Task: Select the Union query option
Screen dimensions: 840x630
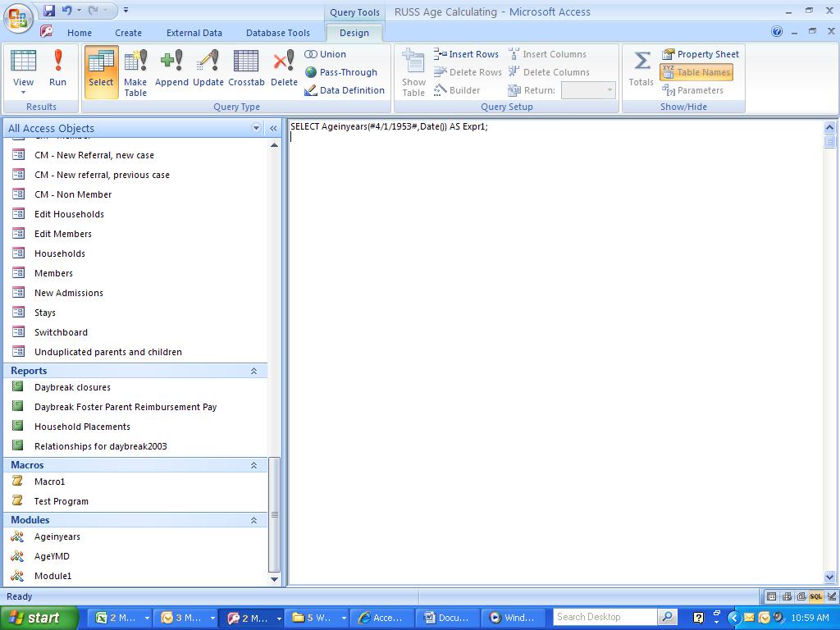Action: pos(326,54)
